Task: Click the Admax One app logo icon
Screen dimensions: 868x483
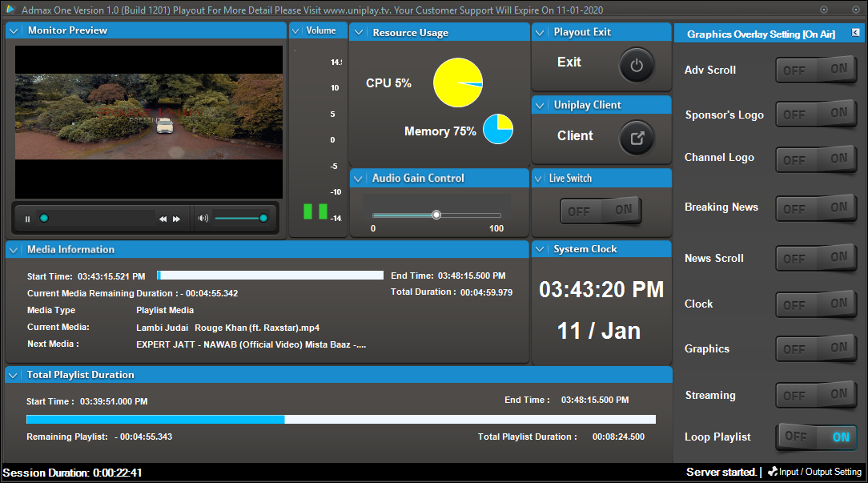Action: click(10, 9)
